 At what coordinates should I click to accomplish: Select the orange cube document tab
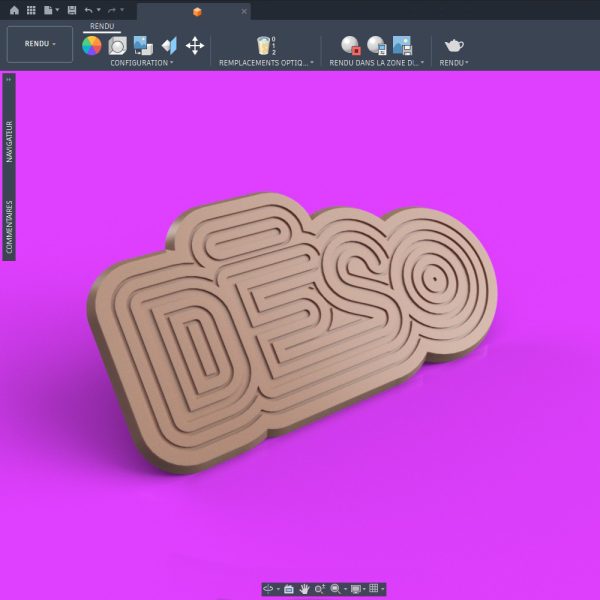(197, 12)
